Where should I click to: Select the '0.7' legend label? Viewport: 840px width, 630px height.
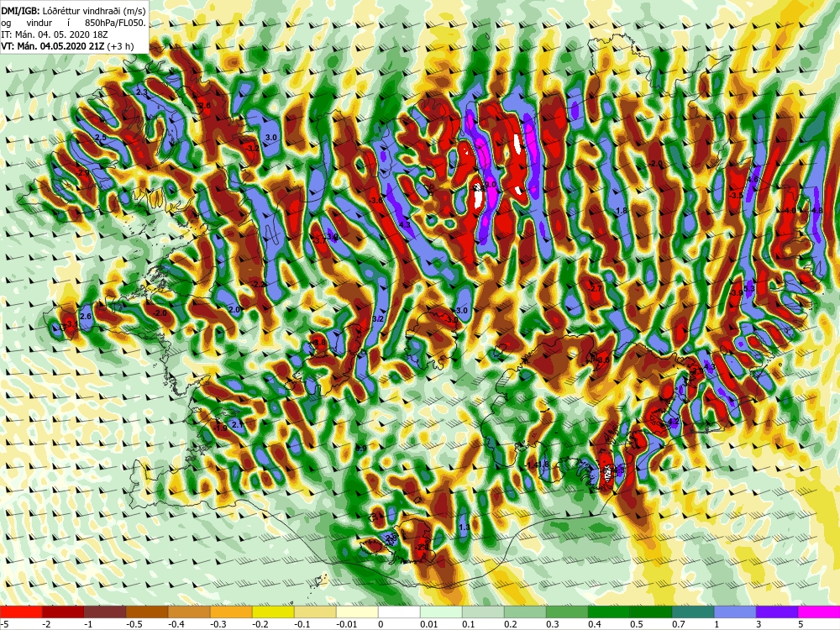click(678, 624)
